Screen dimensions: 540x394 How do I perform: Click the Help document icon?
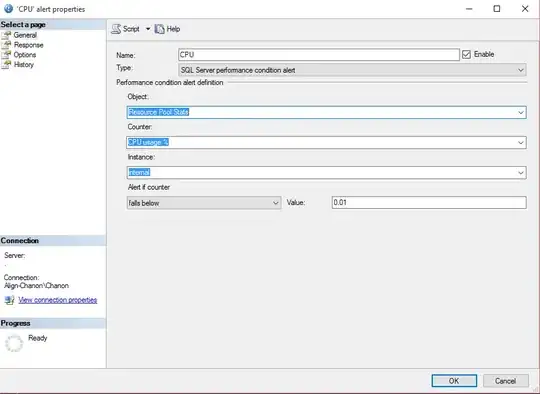pyautogui.click(x=159, y=29)
